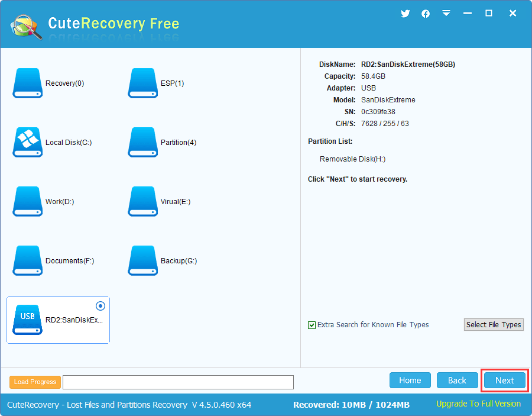Select the Work(D:) drive icon
The image size is (532, 416).
click(x=27, y=201)
